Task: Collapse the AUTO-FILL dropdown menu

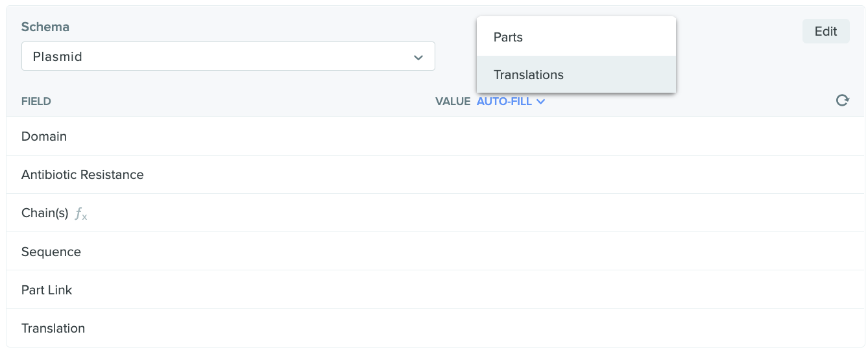Action: pyautogui.click(x=510, y=101)
